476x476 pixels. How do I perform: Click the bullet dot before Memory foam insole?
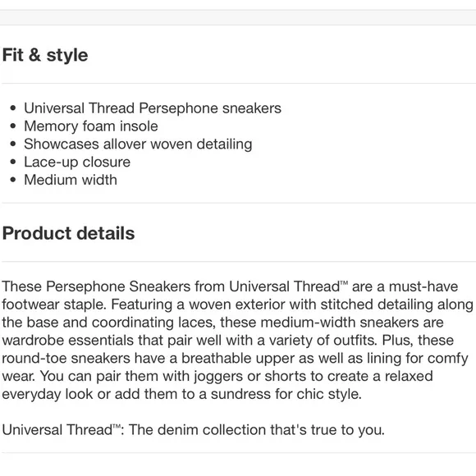pos(13,126)
